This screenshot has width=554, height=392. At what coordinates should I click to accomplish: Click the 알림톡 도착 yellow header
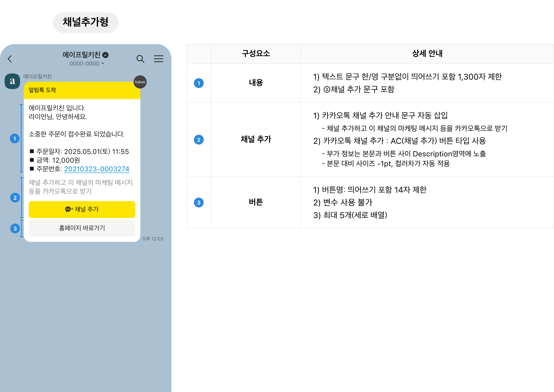coord(82,90)
